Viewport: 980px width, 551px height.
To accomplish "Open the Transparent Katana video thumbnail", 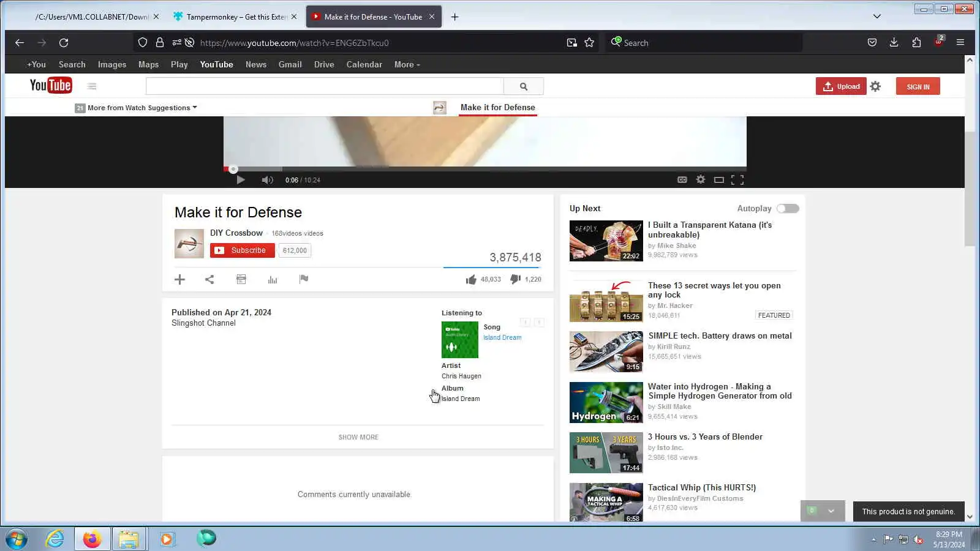I will coord(606,241).
